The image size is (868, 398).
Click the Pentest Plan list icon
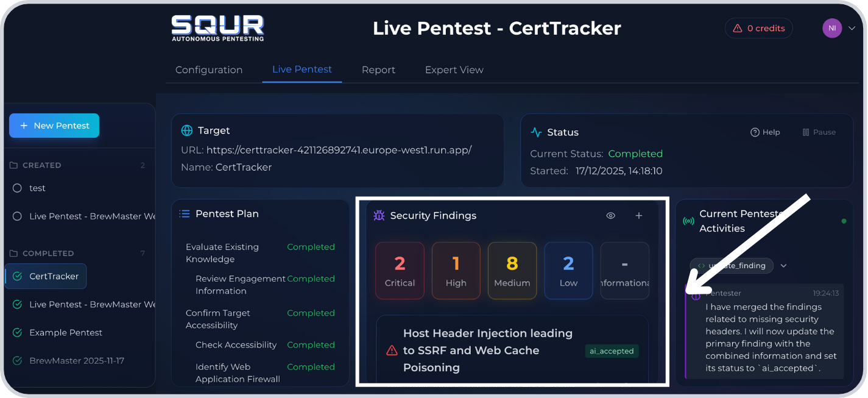point(185,214)
